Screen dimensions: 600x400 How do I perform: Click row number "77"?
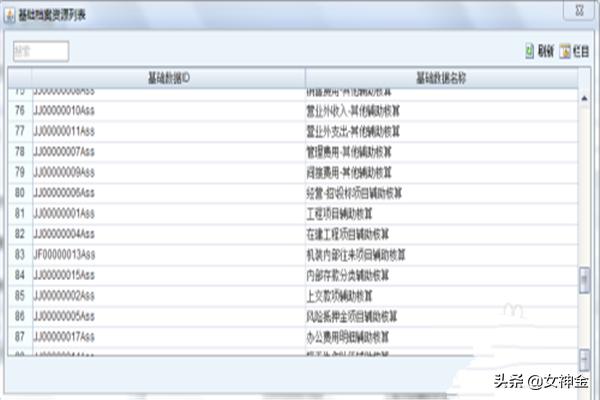coord(20,131)
